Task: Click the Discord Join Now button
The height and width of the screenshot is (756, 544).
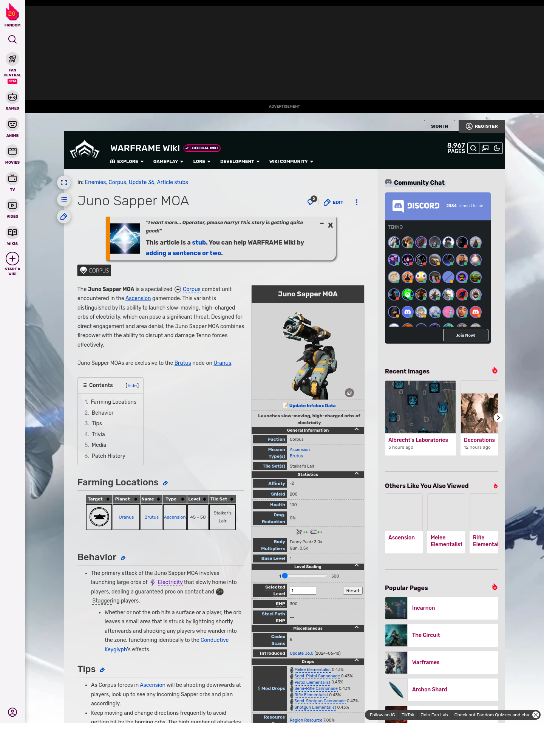Action: [x=465, y=335]
